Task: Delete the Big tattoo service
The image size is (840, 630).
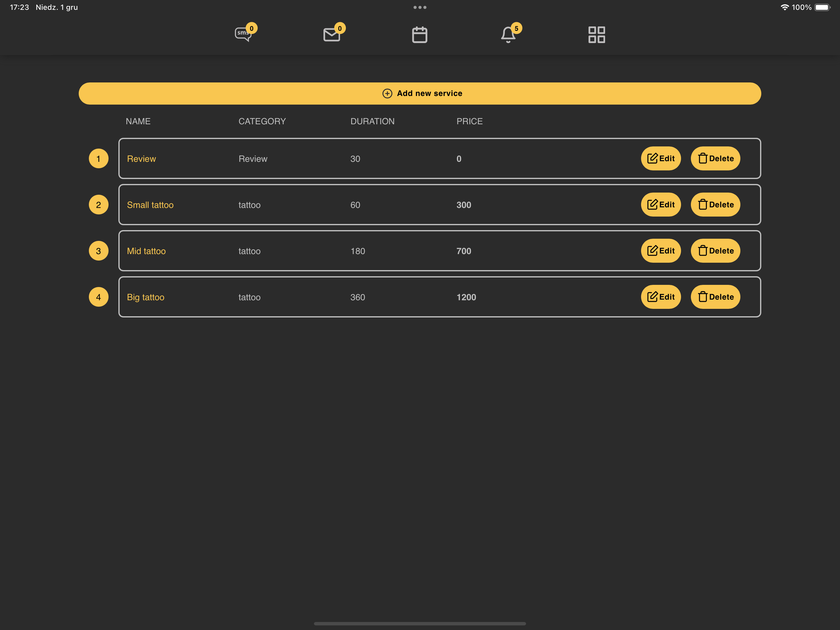Action: [x=715, y=297]
